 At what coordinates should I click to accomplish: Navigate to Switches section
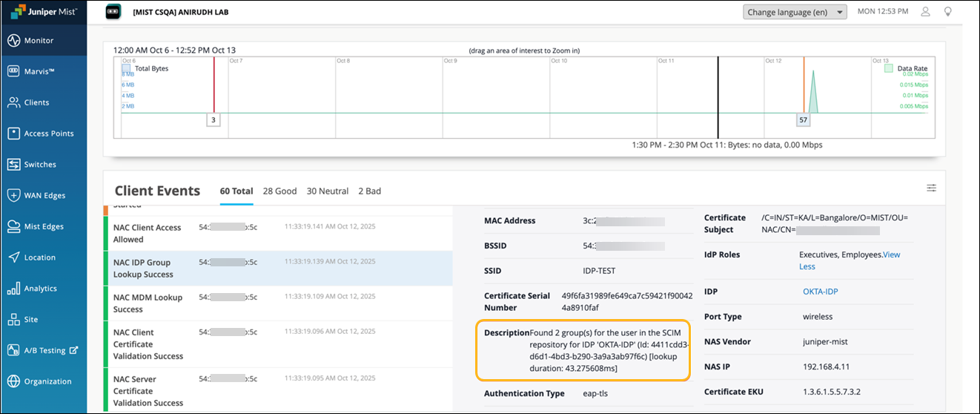click(39, 165)
